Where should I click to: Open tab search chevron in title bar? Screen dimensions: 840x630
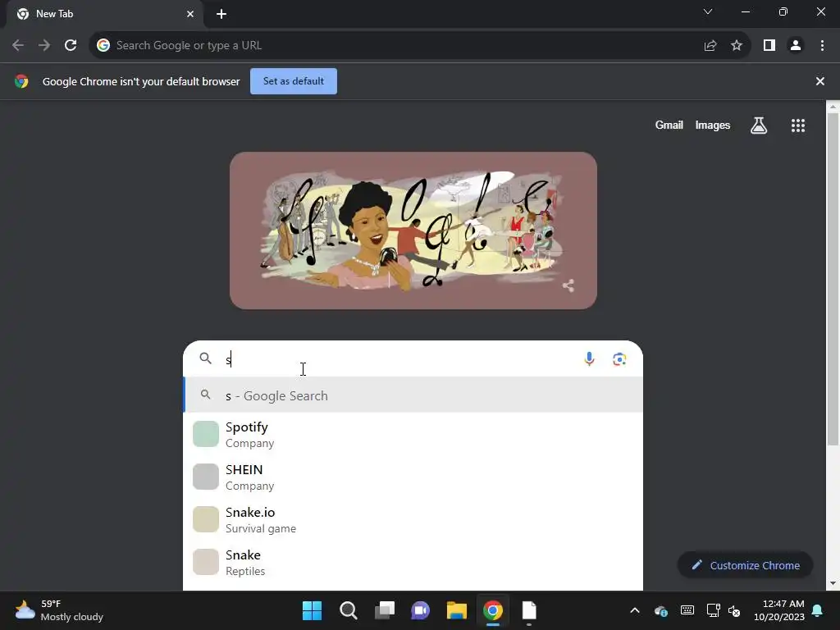coord(708,11)
